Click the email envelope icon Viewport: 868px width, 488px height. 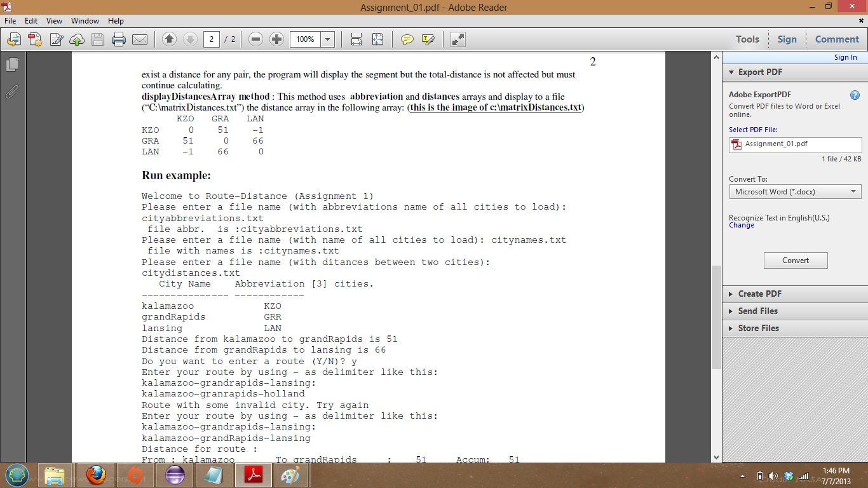[x=140, y=39]
